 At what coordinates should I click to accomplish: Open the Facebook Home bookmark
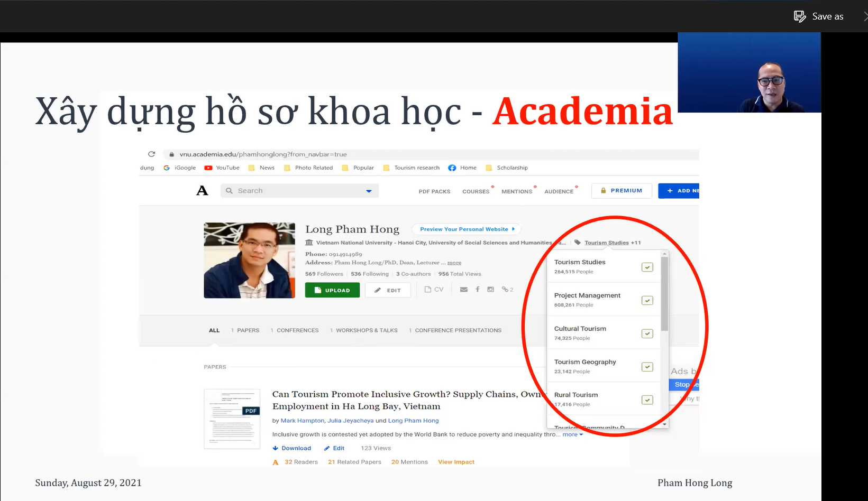click(462, 168)
